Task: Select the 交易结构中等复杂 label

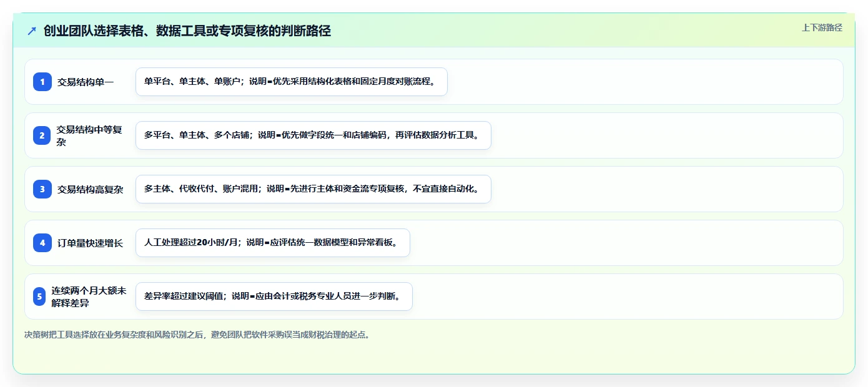Action: pyautogui.click(x=90, y=135)
